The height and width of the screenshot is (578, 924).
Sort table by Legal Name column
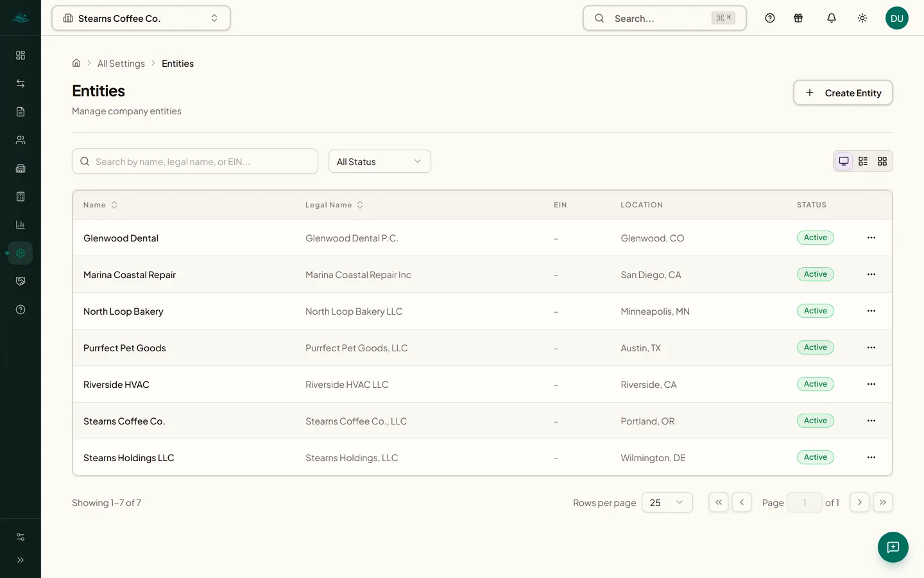(334, 205)
